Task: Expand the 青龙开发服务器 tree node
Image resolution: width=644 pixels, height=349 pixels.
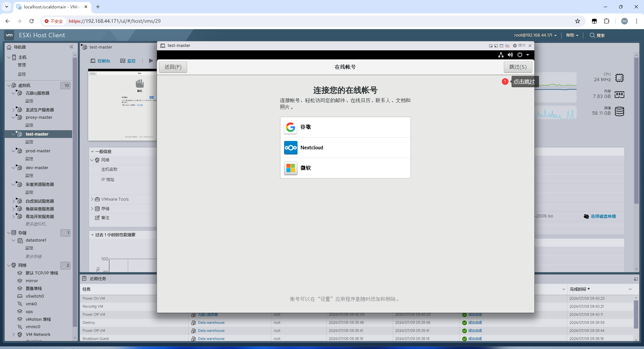Action: (13, 216)
